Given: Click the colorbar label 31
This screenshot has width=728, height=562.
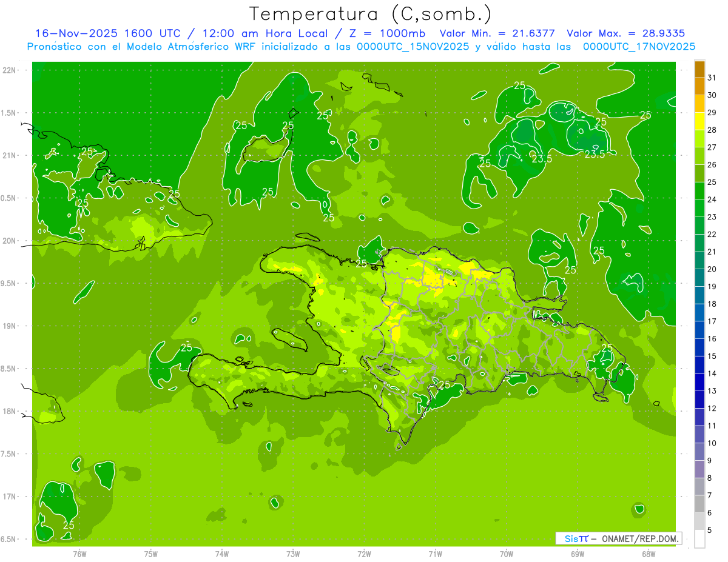Looking at the screenshot, I should [712, 78].
